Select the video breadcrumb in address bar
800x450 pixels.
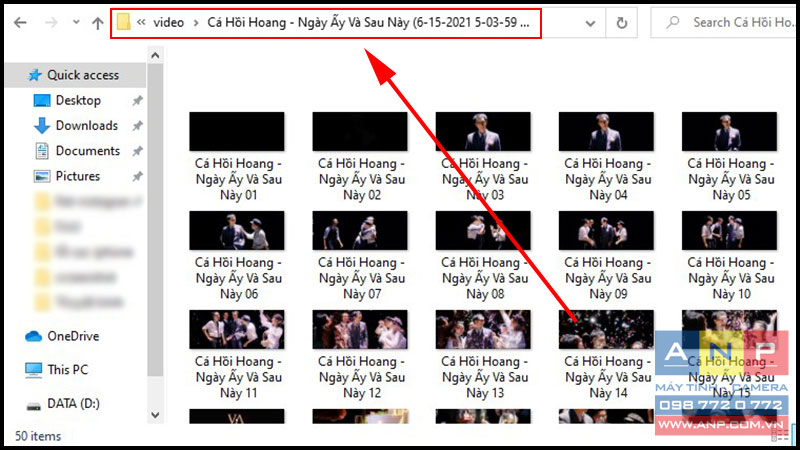pos(168,22)
